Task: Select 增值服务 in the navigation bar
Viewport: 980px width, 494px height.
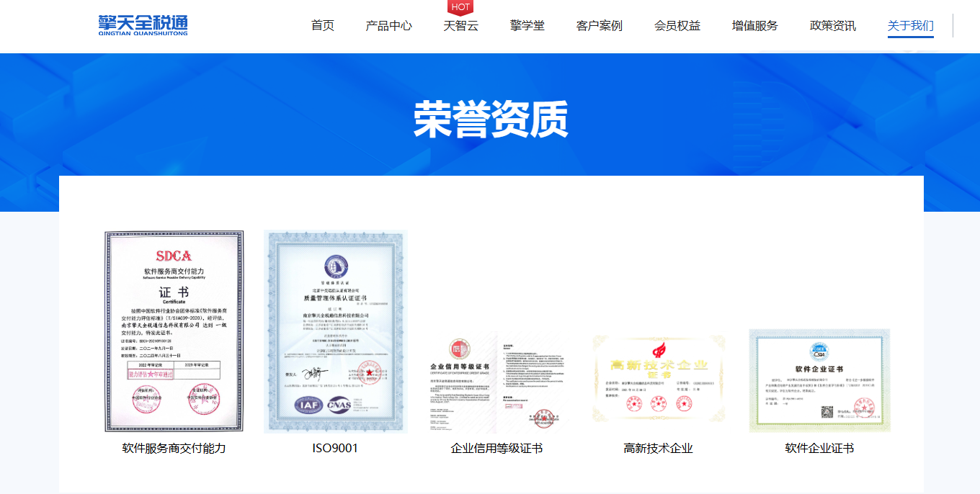Action: pyautogui.click(x=755, y=26)
